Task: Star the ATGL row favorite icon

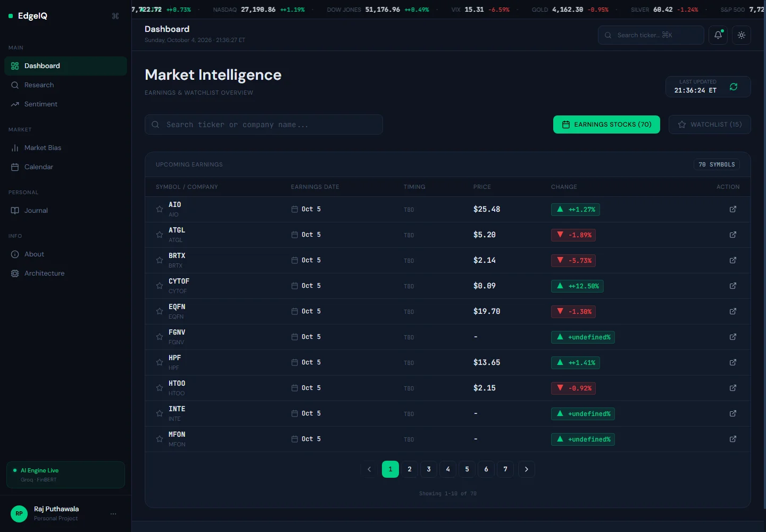Action: point(160,235)
